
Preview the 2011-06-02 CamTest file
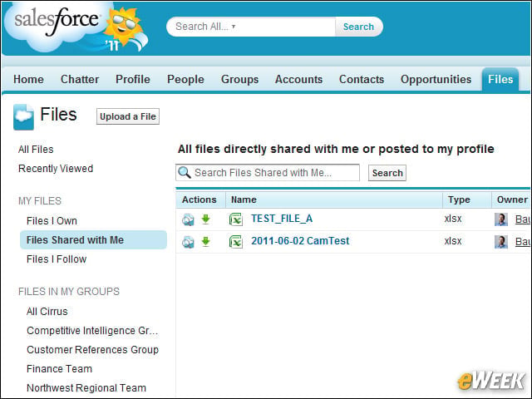pyautogui.click(x=188, y=242)
